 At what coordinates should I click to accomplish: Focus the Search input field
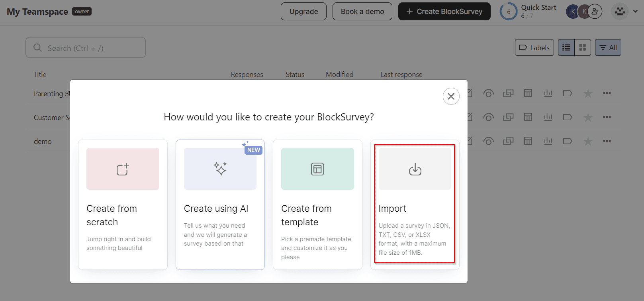pyautogui.click(x=86, y=48)
